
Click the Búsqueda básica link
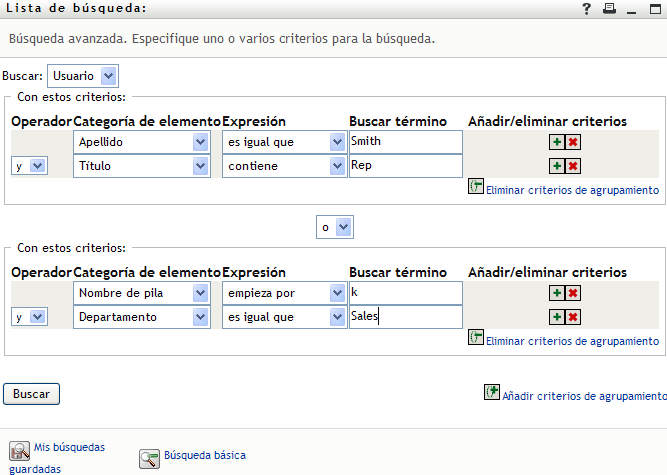click(x=204, y=456)
